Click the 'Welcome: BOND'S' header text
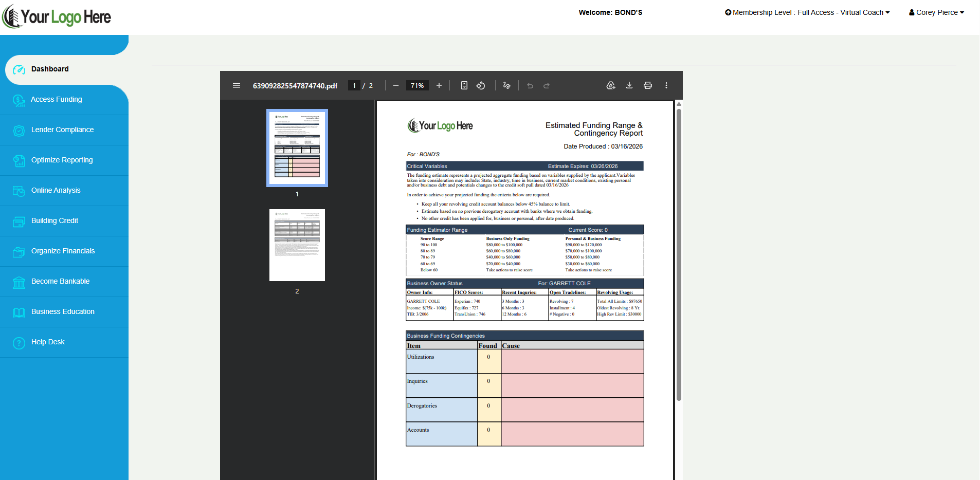This screenshot has width=980, height=480. pyautogui.click(x=610, y=12)
